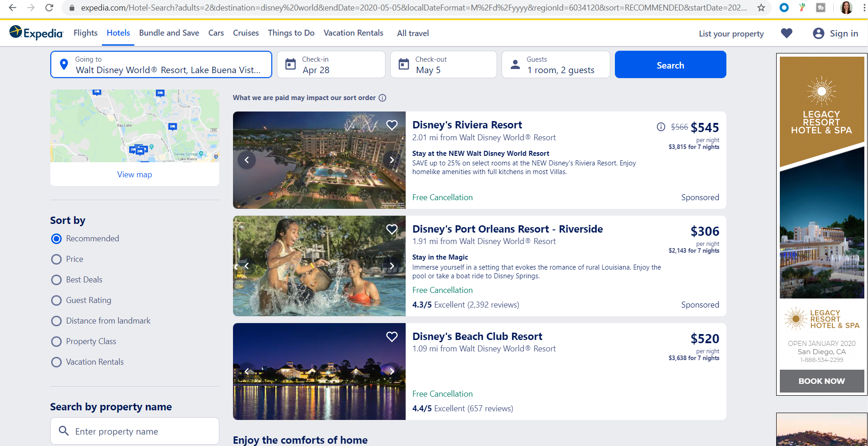Reload the page with the refresh icon
The image size is (868, 446).
(x=49, y=8)
